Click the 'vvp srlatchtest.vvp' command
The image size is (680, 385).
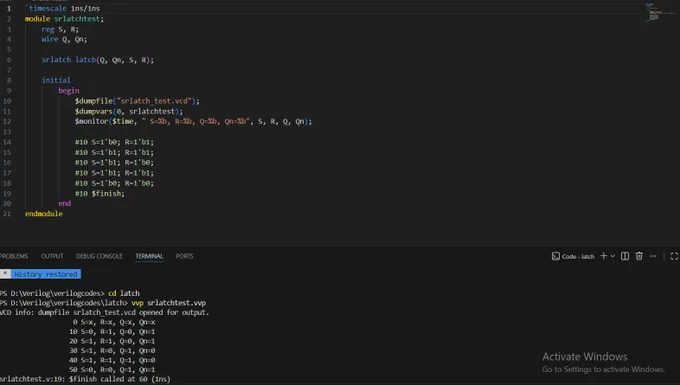tap(169, 303)
